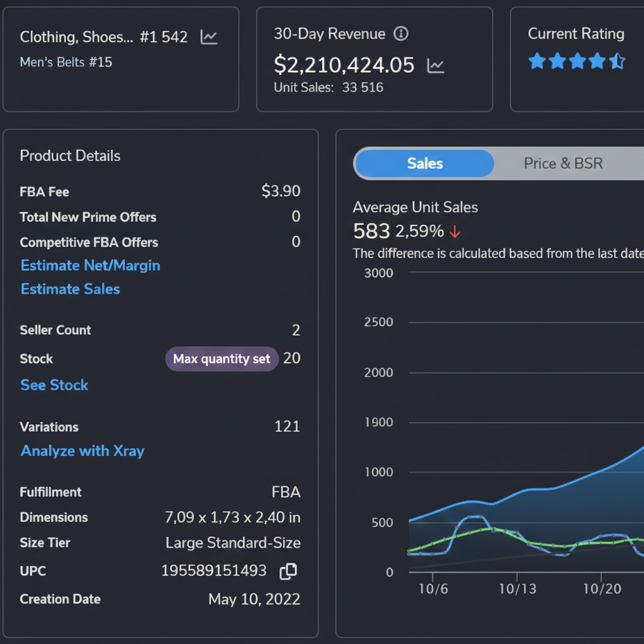Select the Sales tab

425,164
